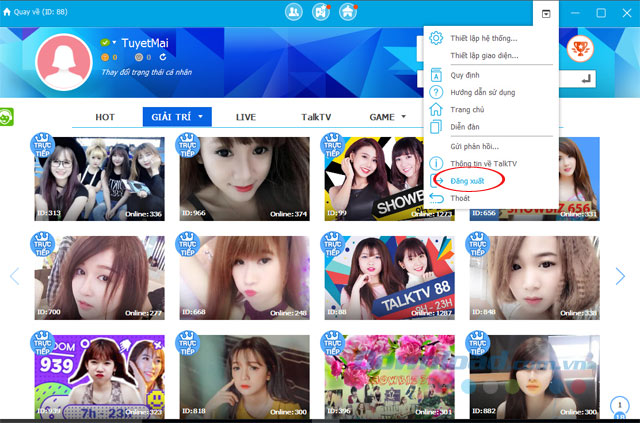Image resolution: width=640 pixels, height=423 pixels.
Task: Open the friends list icon in title bar
Action: coord(293,12)
